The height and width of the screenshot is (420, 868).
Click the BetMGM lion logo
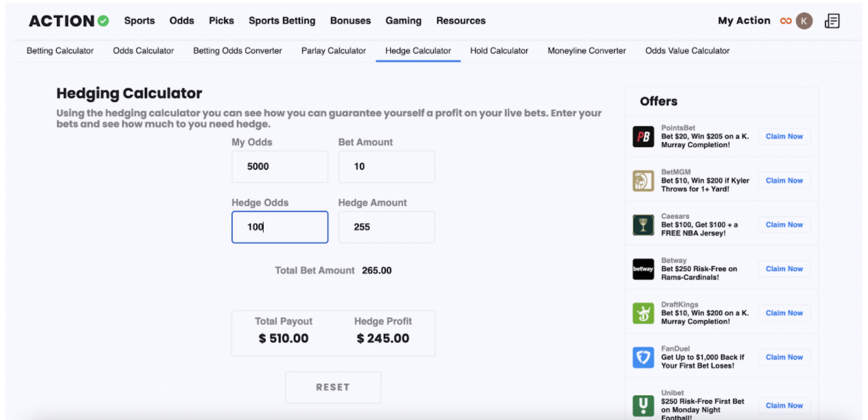(643, 180)
